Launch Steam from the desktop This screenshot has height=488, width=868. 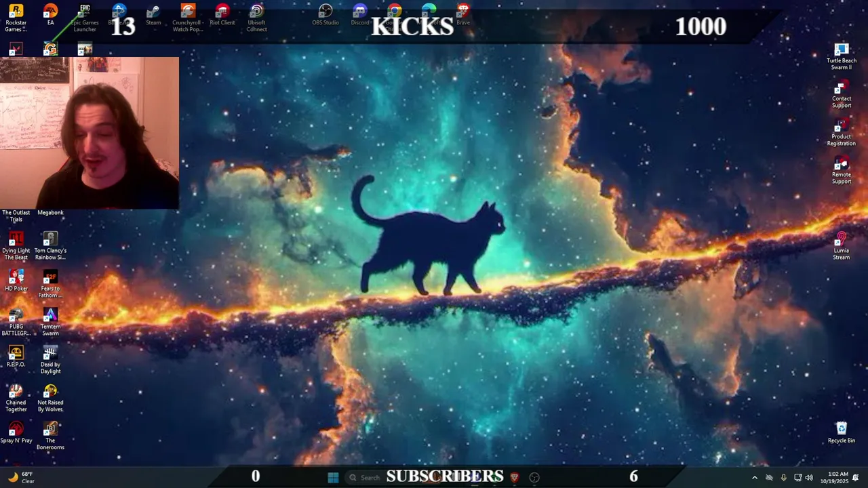pos(154,15)
